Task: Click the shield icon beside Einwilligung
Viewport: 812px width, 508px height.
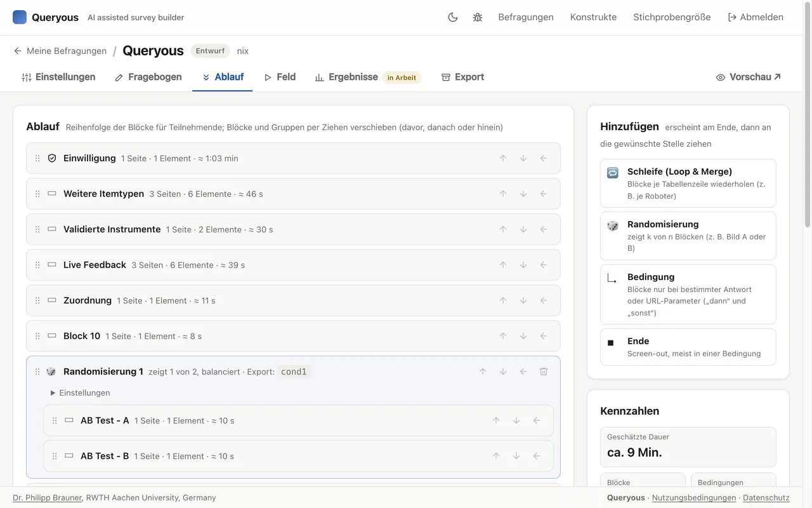Action: [x=52, y=158]
